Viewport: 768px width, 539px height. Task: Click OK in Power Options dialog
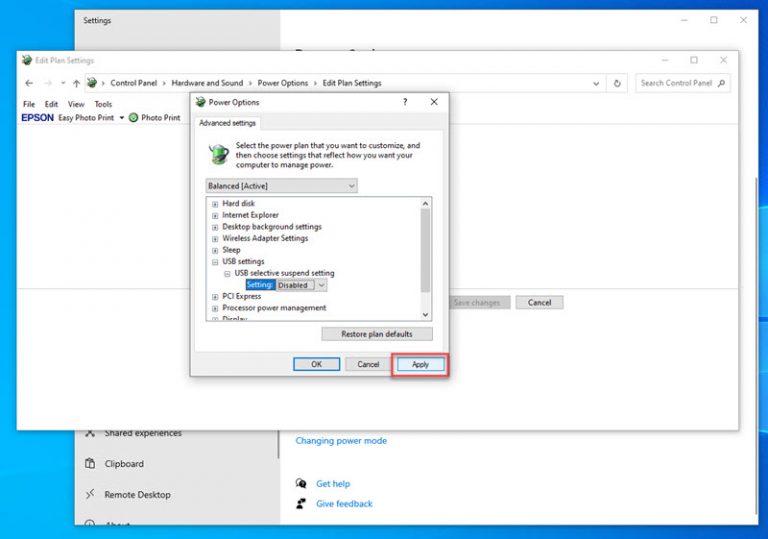316,364
